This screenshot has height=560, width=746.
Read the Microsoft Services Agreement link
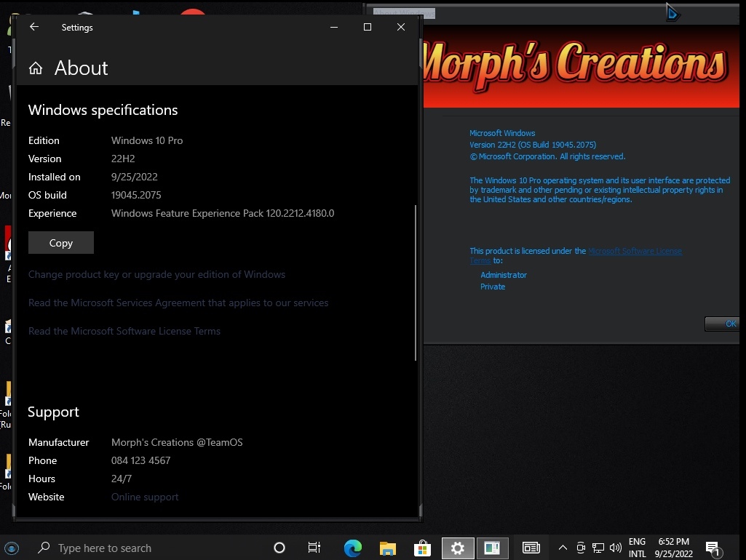[x=178, y=303]
